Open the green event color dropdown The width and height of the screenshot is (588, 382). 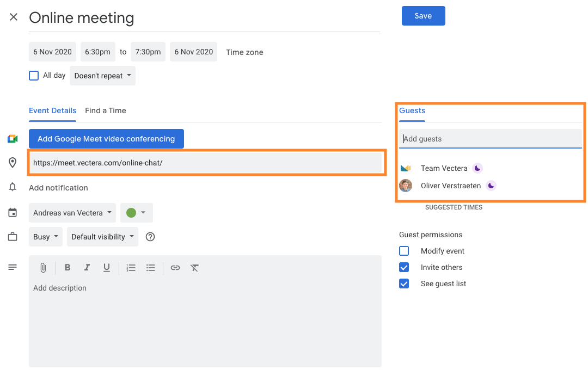[137, 213]
